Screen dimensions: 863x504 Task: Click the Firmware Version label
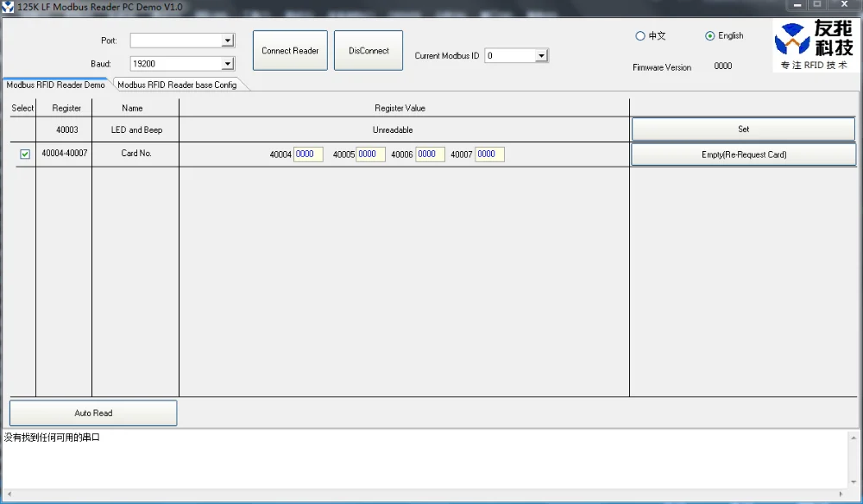click(x=662, y=67)
